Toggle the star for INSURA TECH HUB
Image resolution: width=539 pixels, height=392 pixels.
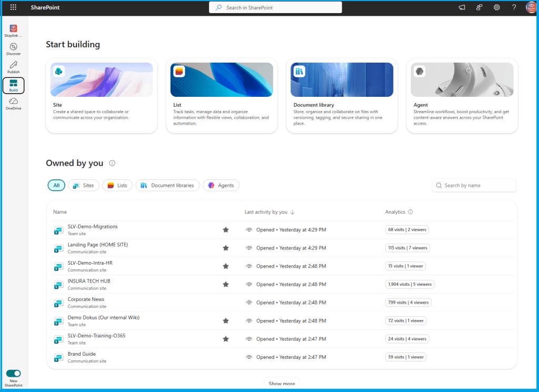click(x=226, y=285)
